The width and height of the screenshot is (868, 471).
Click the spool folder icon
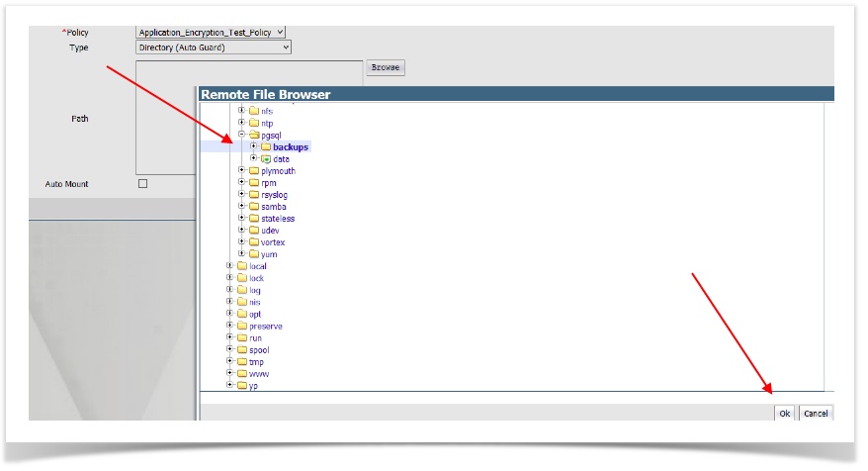242,349
